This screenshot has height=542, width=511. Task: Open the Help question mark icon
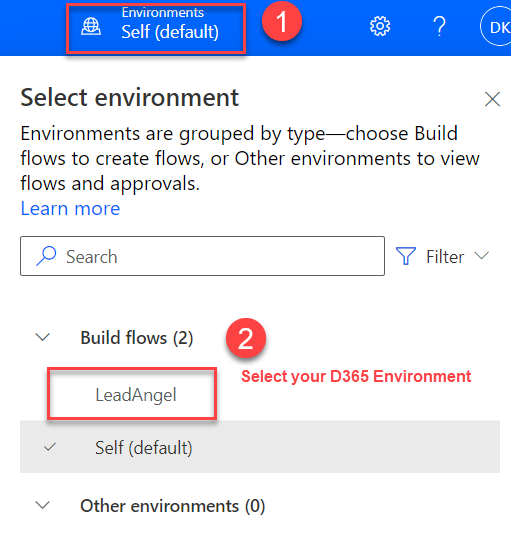coord(439,26)
